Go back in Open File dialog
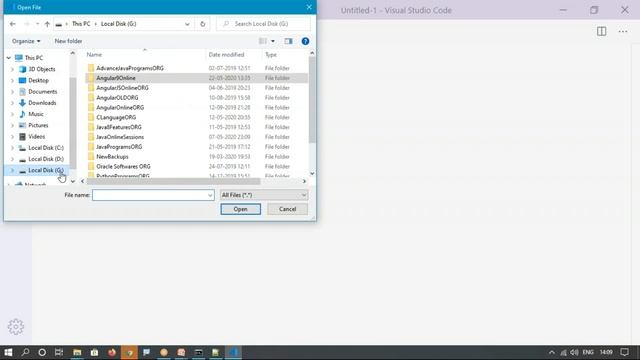This screenshot has height=360, width=640. click(x=13, y=24)
